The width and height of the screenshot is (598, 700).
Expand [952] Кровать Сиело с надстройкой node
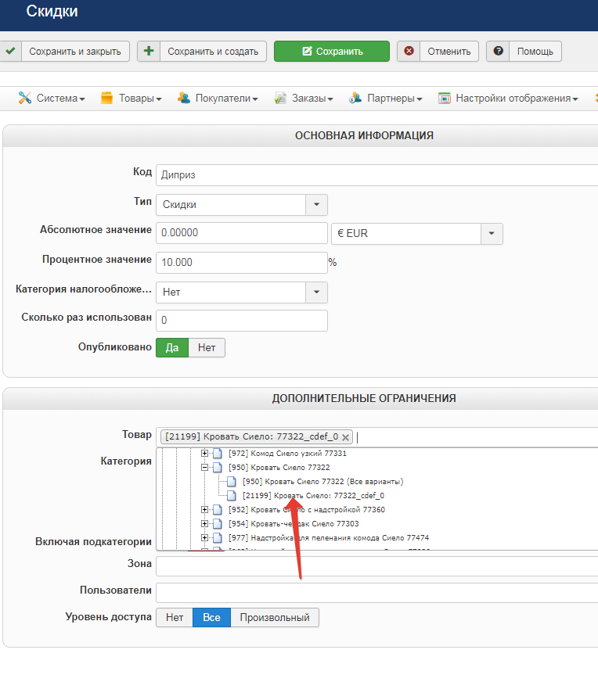click(205, 509)
